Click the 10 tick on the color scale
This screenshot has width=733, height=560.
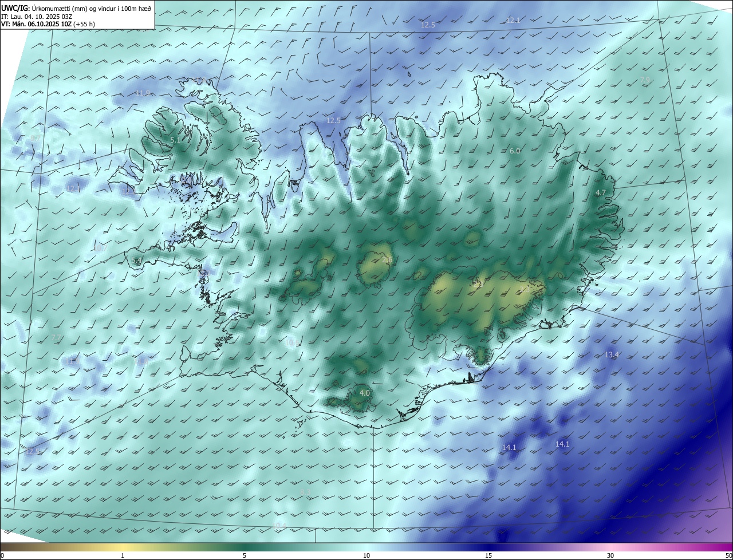tap(366, 555)
